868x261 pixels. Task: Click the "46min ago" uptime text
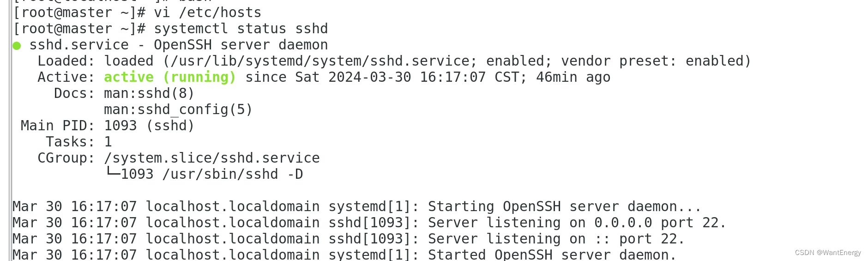(x=573, y=77)
